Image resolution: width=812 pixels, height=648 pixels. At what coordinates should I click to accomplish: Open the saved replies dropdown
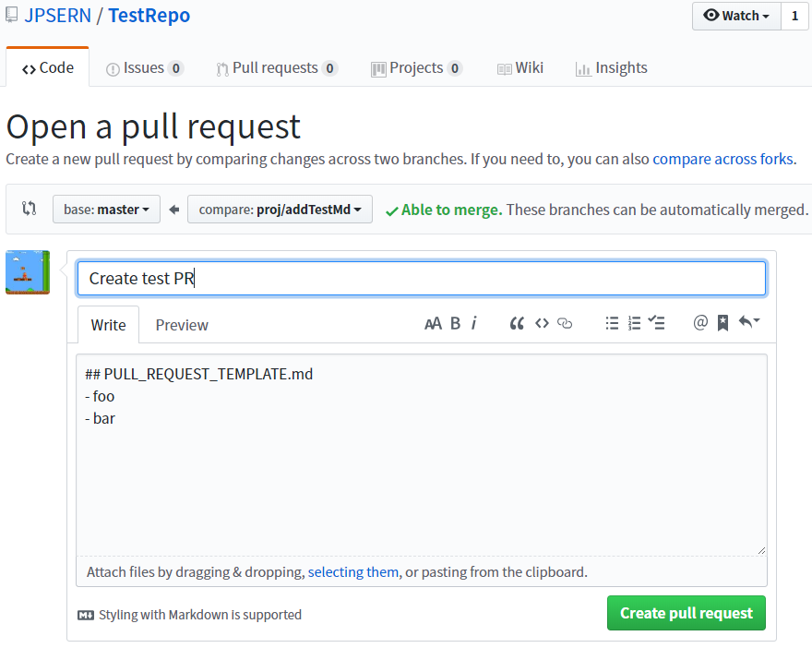coord(746,323)
